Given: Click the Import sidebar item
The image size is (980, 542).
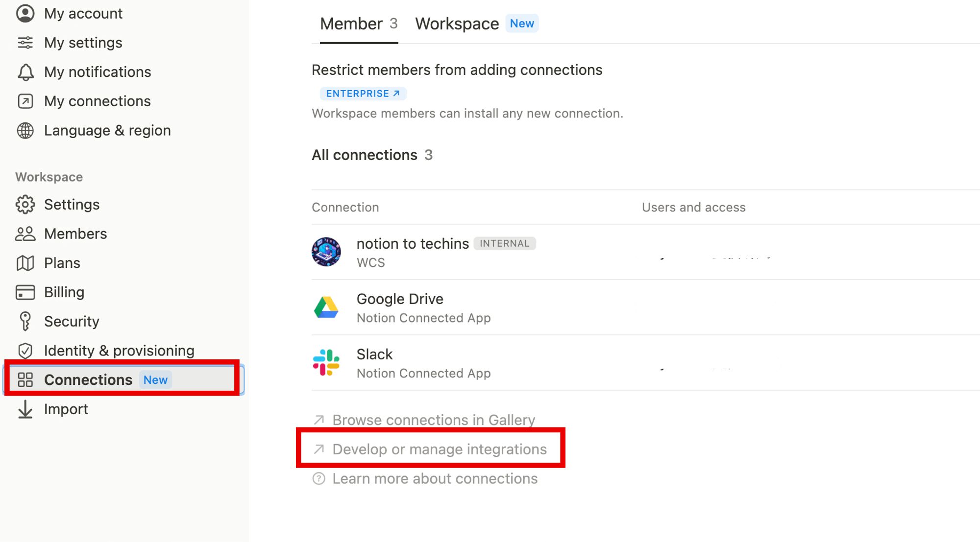Looking at the screenshot, I should 66,408.
